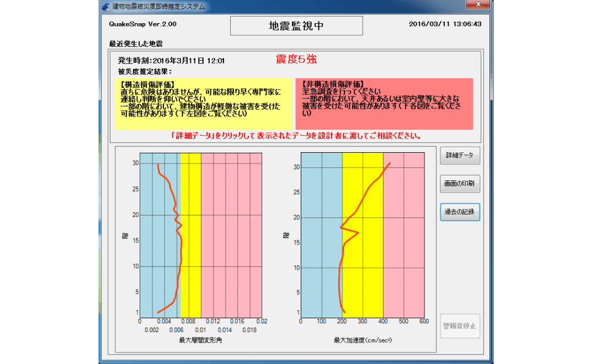Click the 最大層間変形角 axis label
This screenshot has width=596, height=364.
pyautogui.click(x=200, y=340)
